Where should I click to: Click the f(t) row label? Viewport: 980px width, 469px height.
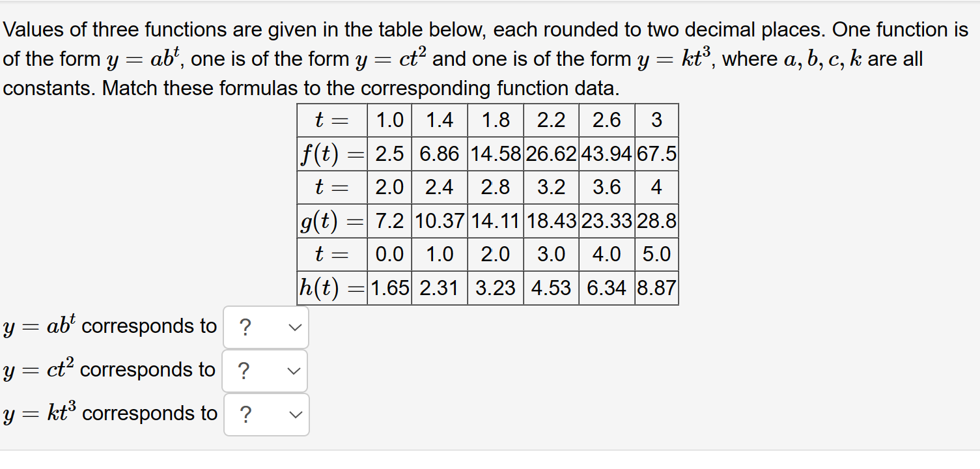tap(331, 153)
